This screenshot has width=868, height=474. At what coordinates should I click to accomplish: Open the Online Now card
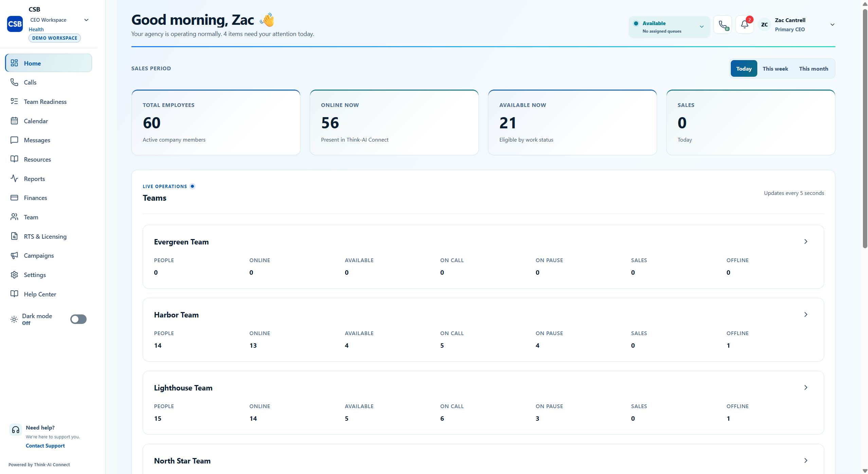[x=394, y=123]
